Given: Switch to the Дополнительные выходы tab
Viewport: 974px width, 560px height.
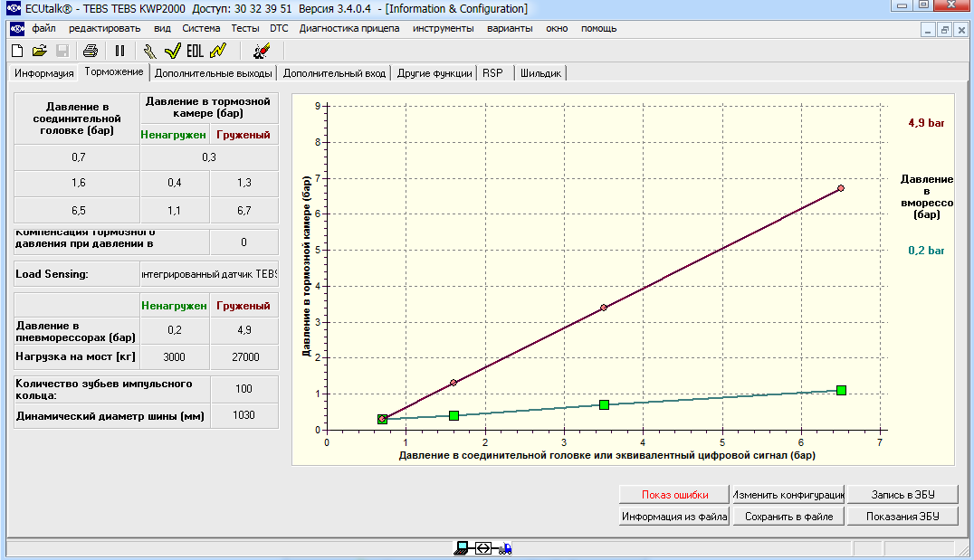Looking at the screenshot, I should tap(213, 73).
